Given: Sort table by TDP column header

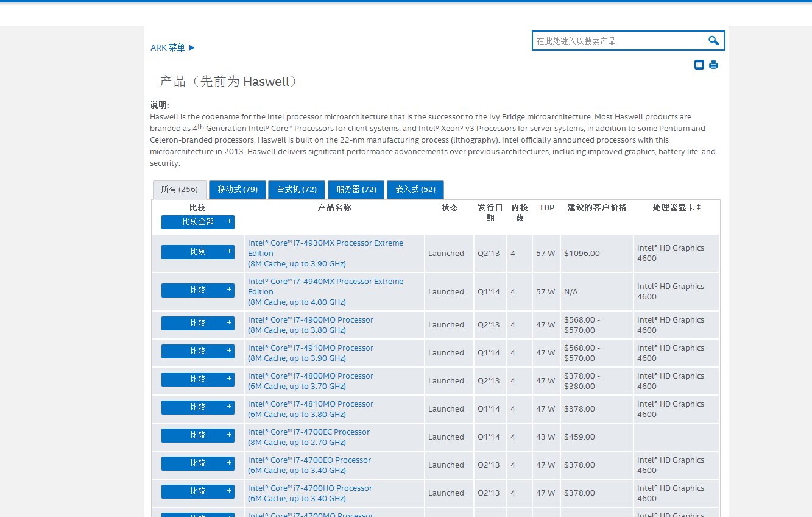Looking at the screenshot, I should (546, 207).
